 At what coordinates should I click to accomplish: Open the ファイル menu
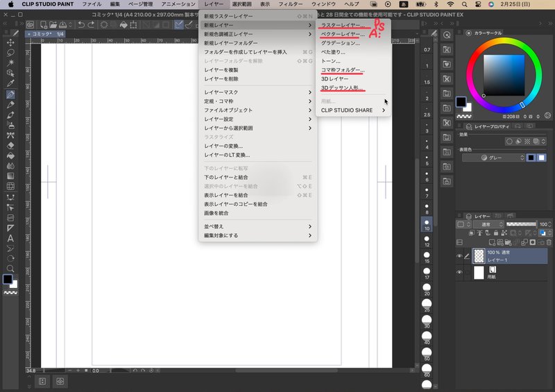pos(92,4)
